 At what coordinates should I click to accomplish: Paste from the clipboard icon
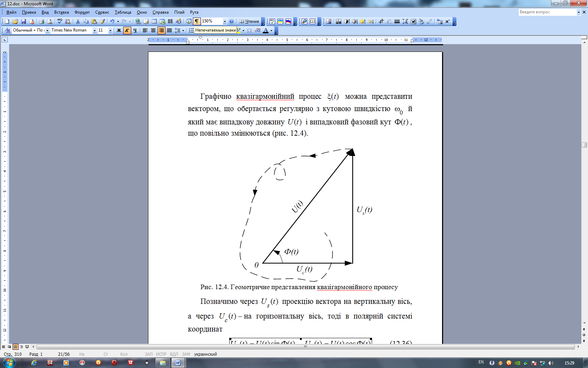click(94, 21)
